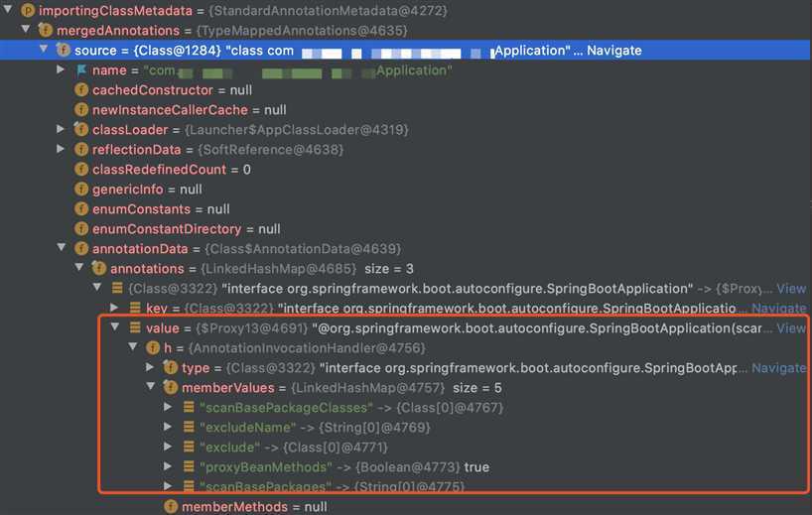Select the classRedefinedCount = 0 row
The height and width of the screenshot is (515, 812).
(x=406, y=169)
